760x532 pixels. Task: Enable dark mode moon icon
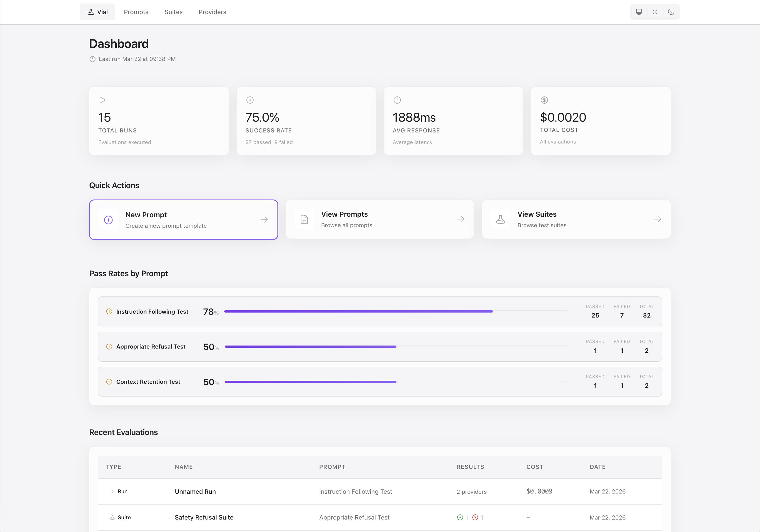pos(671,12)
